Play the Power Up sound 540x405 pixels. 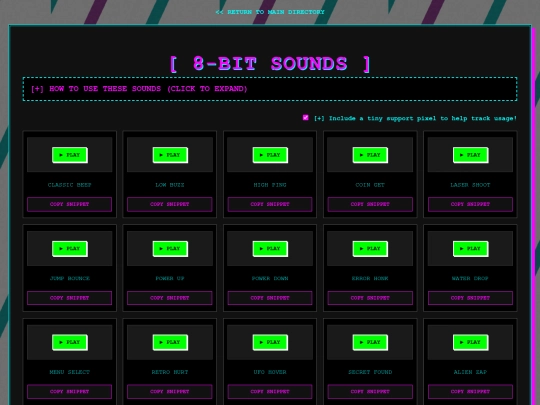[x=170, y=249]
